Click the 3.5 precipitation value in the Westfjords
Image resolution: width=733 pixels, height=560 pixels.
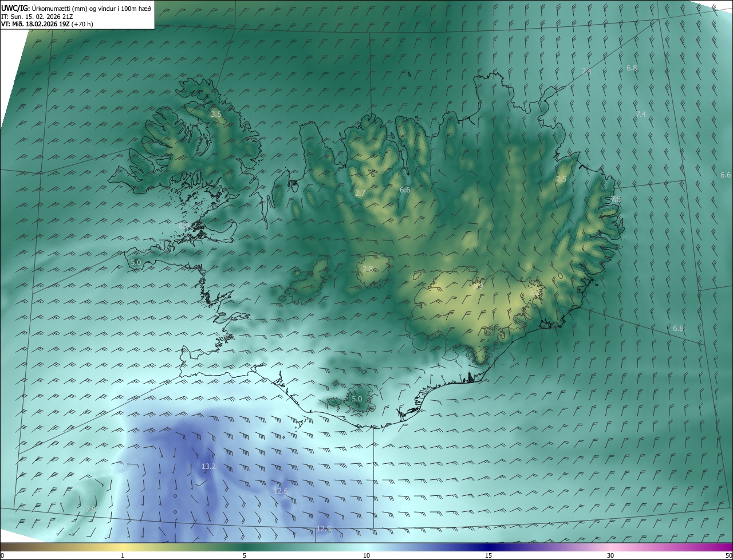coord(216,115)
